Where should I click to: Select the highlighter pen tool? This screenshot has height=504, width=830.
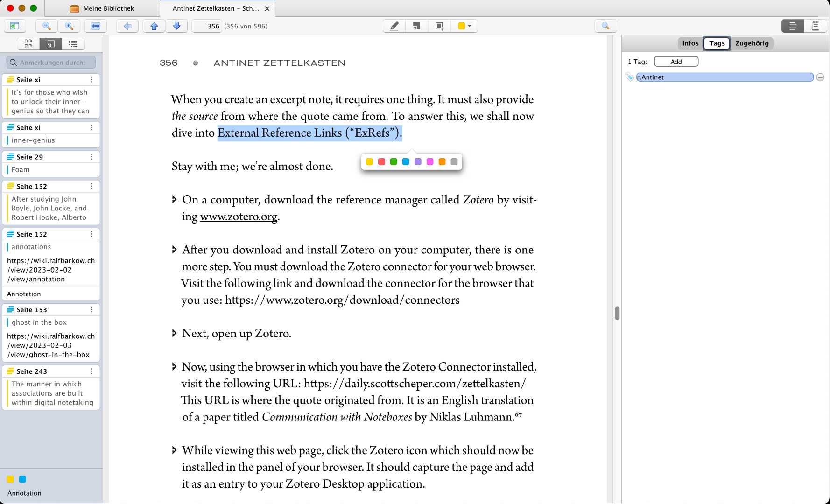tap(394, 26)
